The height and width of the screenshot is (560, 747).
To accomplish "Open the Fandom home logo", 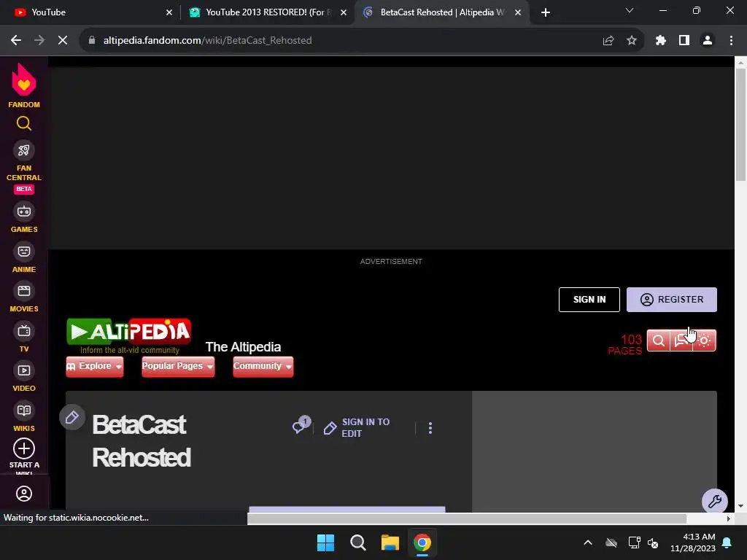I will (x=24, y=86).
